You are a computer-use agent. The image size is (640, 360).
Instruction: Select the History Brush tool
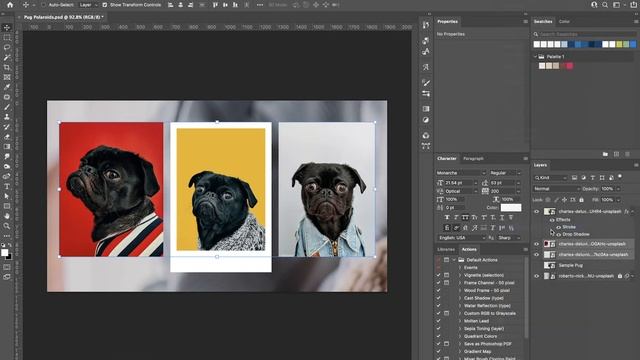point(7,127)
